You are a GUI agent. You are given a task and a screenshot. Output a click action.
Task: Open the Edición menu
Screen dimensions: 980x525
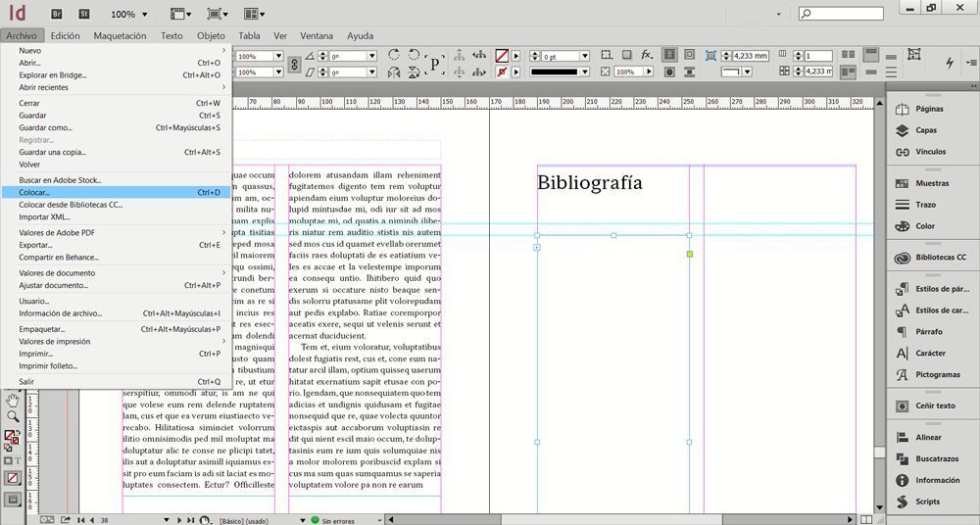(65, 35)
